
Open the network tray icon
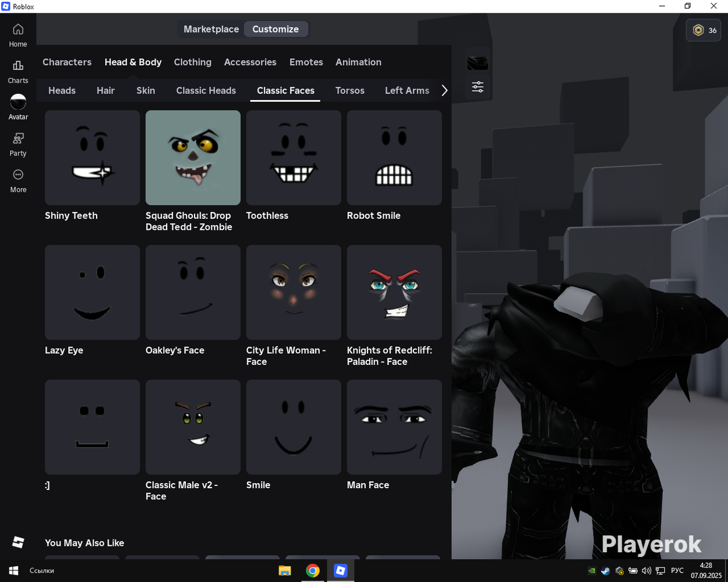tap(660, 571)
